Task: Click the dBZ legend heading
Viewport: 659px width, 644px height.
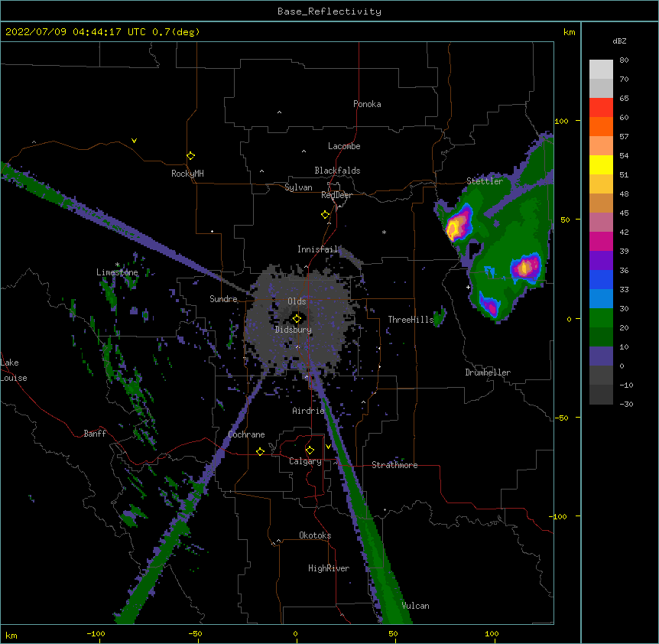Action: 619,41
